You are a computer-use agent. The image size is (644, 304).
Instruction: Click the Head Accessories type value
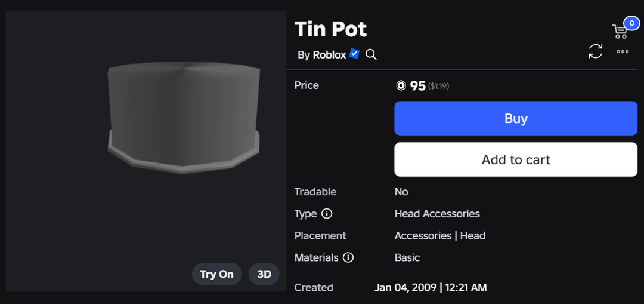(437, 214)
